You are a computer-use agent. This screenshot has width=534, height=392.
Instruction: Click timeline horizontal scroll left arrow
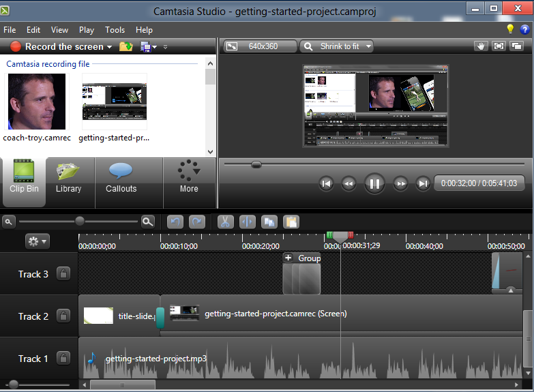85,385
